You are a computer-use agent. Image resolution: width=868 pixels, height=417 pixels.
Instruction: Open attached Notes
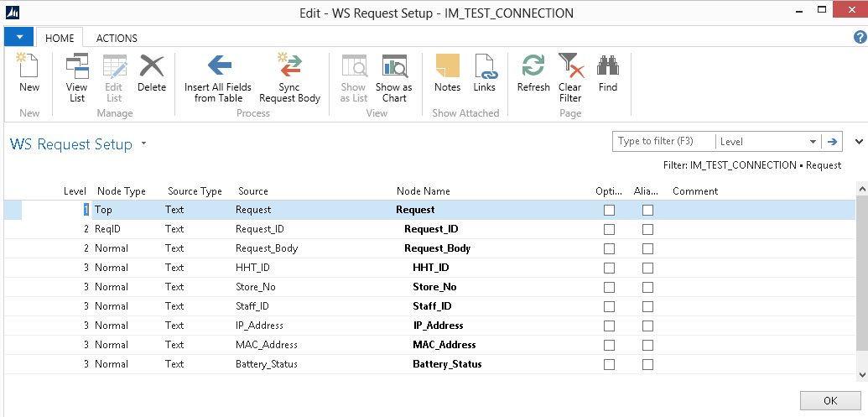pyautogui.click(x=447, y=76)
